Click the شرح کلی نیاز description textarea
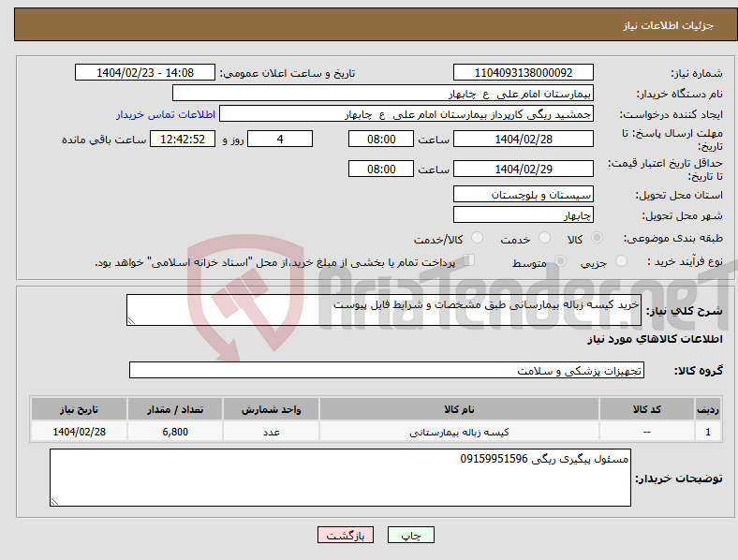The width and height of the screenshot is (738, 560). tap(384, 310)
